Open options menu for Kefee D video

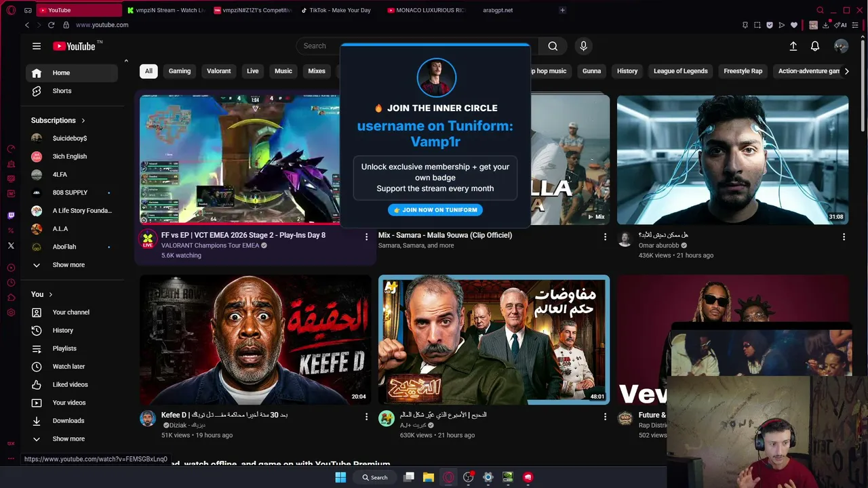[366, 416]
